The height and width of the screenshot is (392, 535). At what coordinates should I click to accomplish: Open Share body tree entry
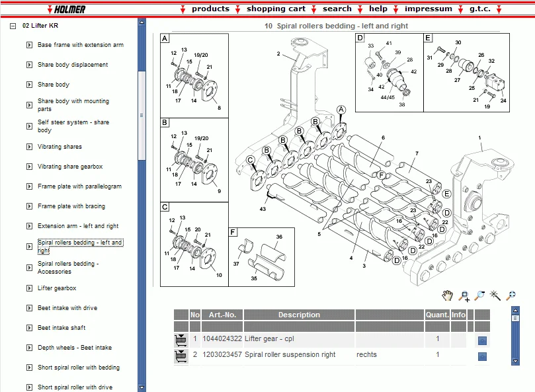tap(54, 84)
